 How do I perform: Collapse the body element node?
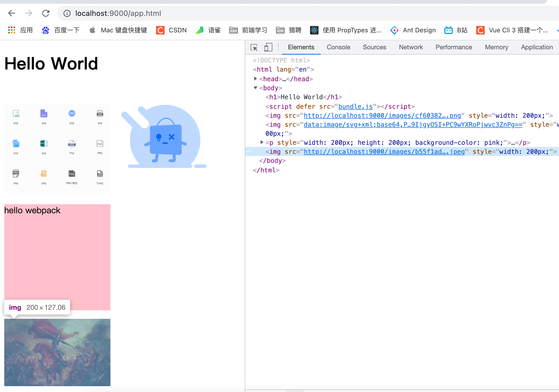pyautogui.click(x=255, y=88)
